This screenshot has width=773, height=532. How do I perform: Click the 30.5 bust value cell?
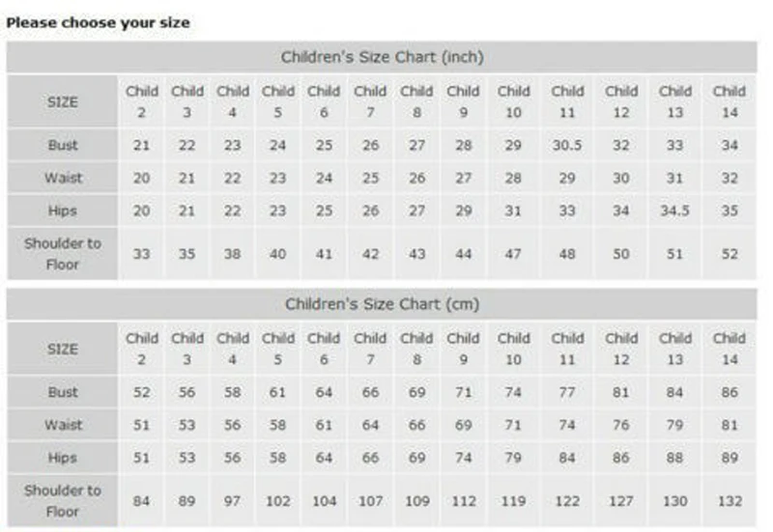(x=567, y=145)
